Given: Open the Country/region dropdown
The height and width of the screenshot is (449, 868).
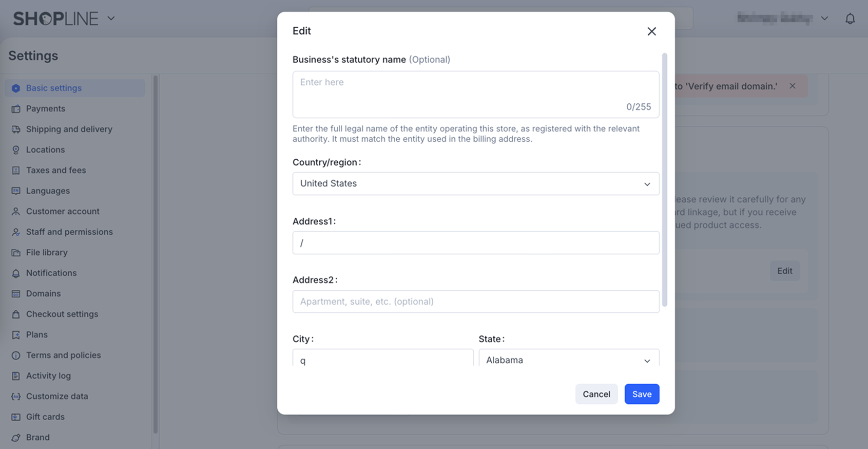Looking at the screenshot, I should 475,183.
